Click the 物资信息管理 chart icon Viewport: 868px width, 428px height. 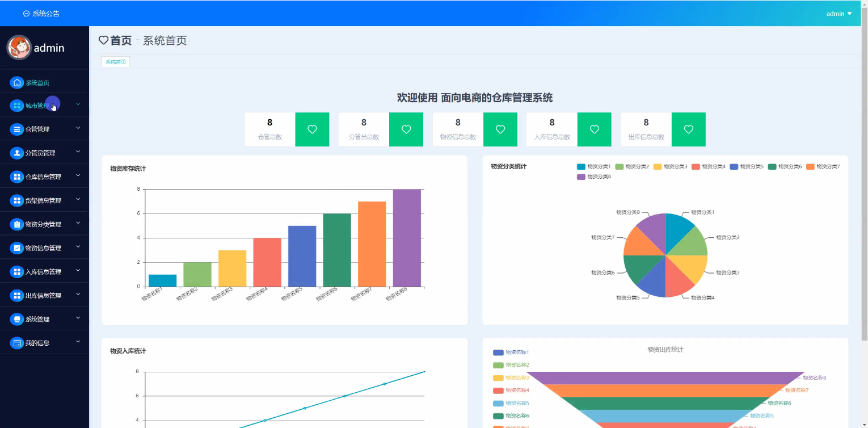pyautogui.click(x=17, y=248)
